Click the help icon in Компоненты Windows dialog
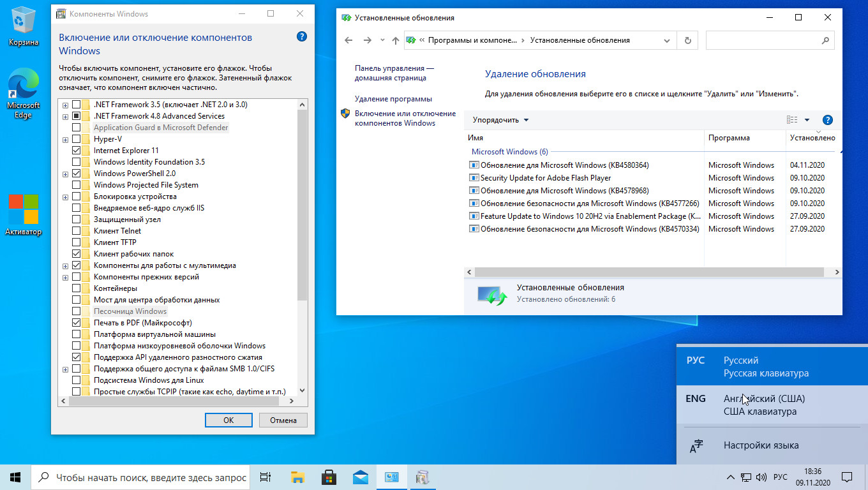Viewport: 868px width, 490px height. (x=302, y=37)
